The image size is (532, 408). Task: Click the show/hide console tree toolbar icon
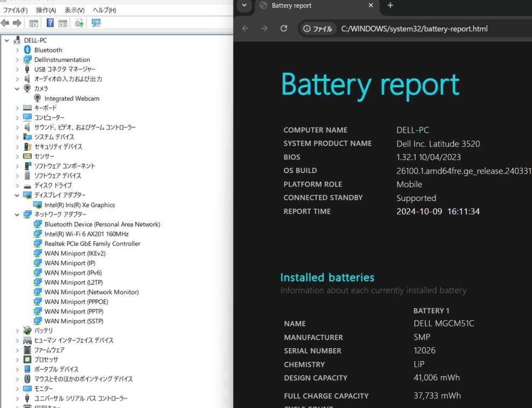coord(33,23)
